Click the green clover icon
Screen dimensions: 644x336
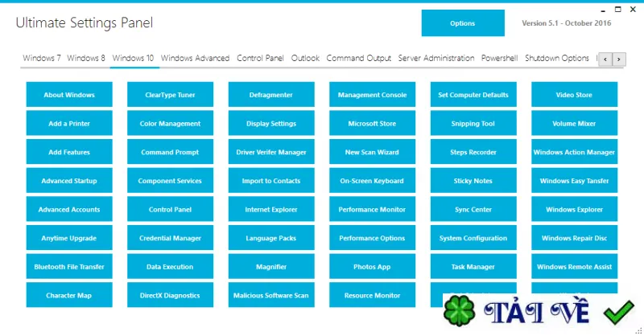[460, 311]
